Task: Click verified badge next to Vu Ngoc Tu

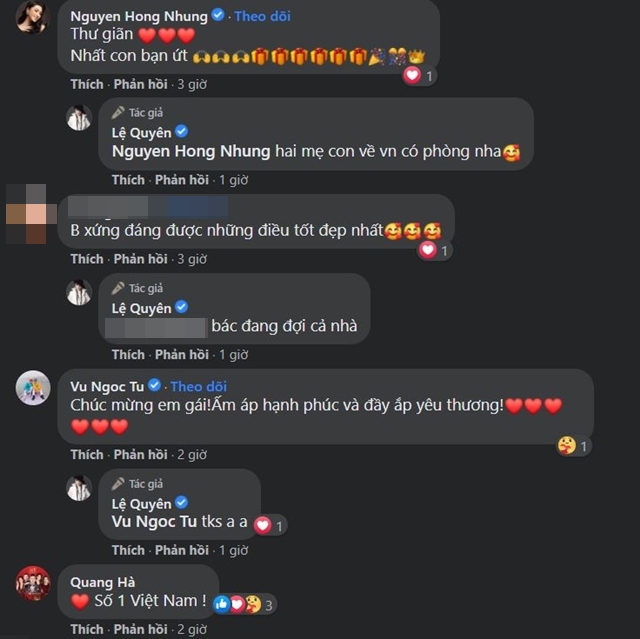Action: [x=154, y=385]
